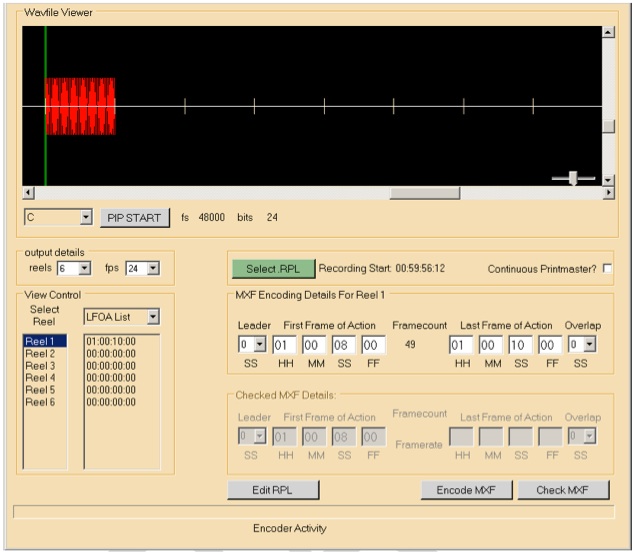Click the Edit RPL button
Screen dimensions: 634x552
(273, 490)
